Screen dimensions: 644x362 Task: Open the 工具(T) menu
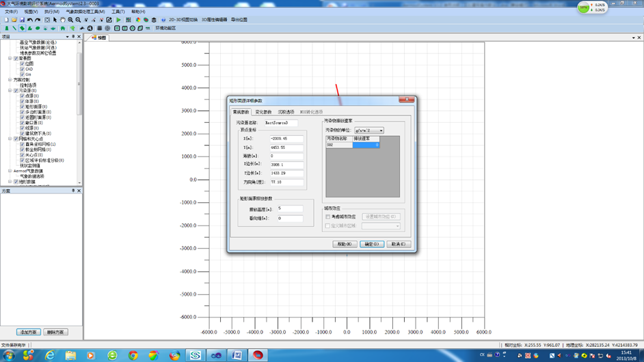118,12
